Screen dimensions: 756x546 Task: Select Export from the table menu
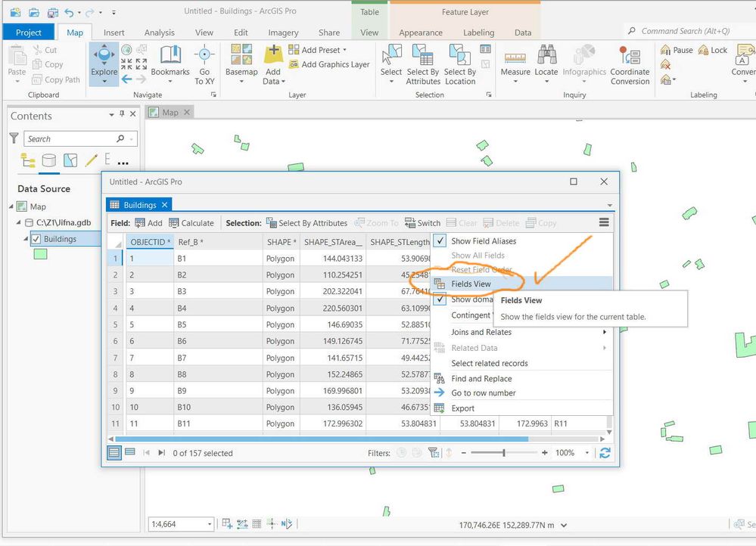tap(462, 408)
